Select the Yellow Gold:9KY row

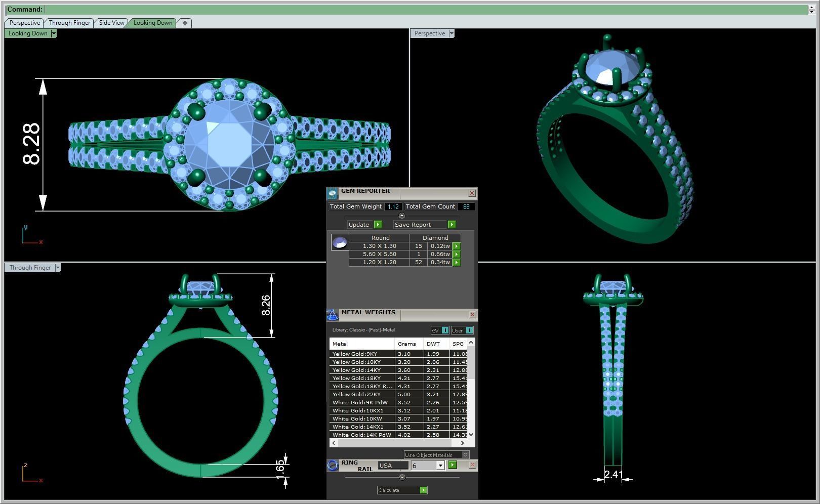(398, 354)
